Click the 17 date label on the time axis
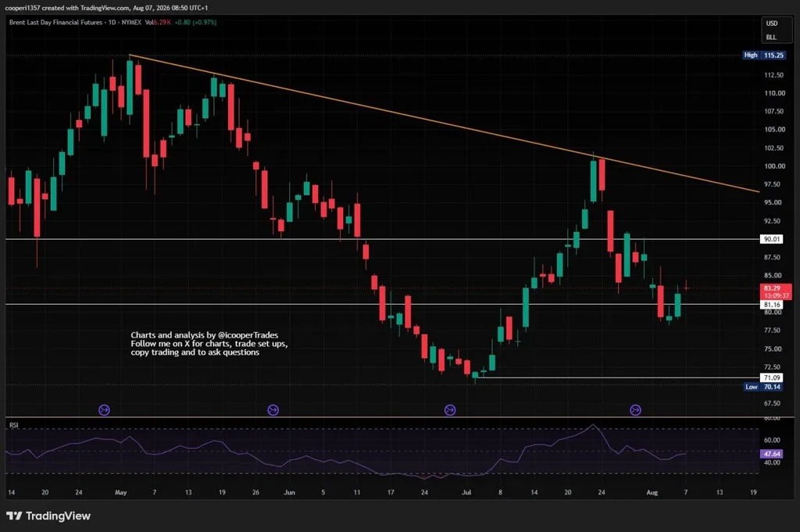This screenshot has height=532, width=800. coord(391,493)
